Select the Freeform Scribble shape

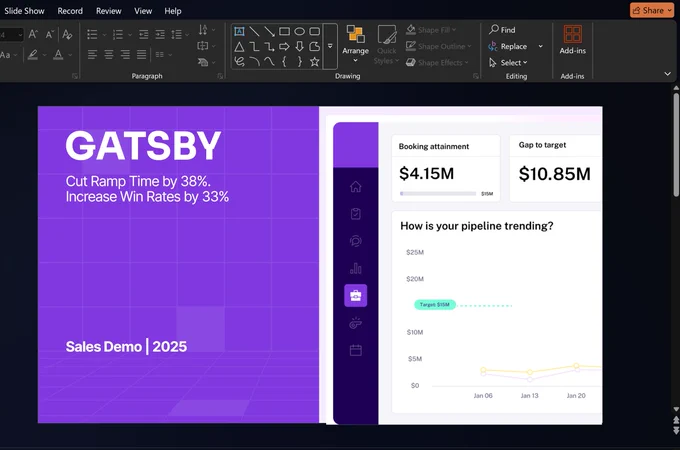[239, 62]
